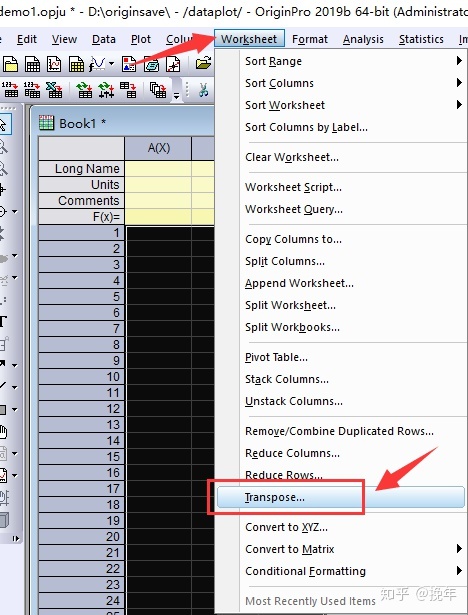
Task: Open the Format menu
Action: 310,39
